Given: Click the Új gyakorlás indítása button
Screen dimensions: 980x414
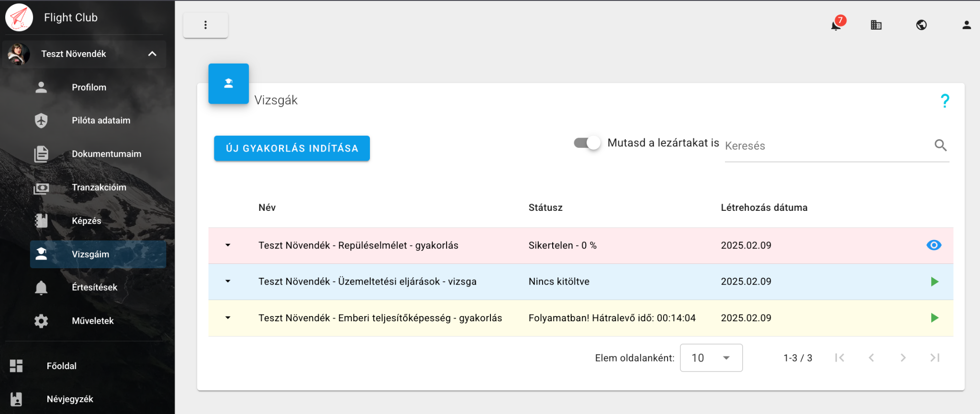Looking at the screenshot, I should 292,148.
